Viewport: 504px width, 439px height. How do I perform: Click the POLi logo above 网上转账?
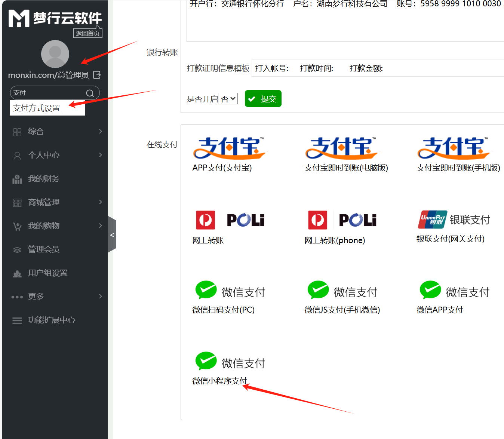pyautogui.click(x=230, y=220)
